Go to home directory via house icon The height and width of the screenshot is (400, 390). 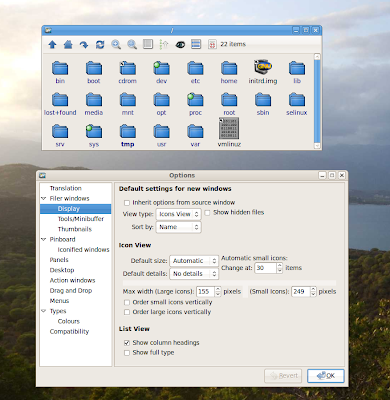68,44
